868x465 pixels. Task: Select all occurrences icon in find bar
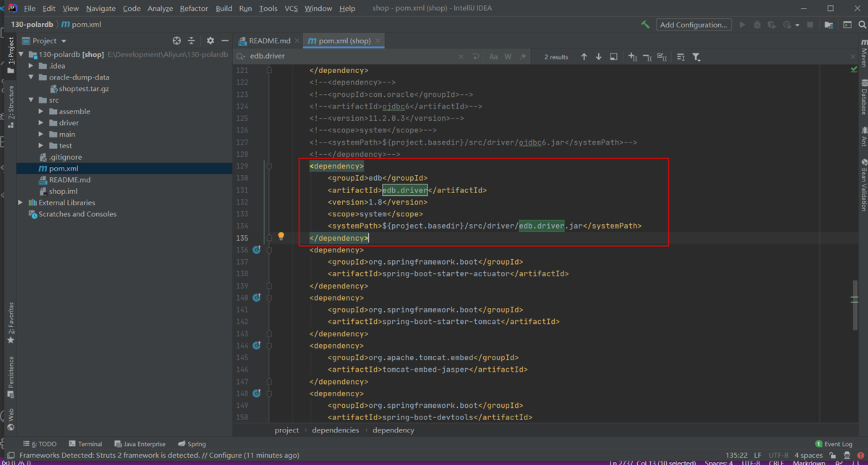pyautogui.click(x=663, y=56)
